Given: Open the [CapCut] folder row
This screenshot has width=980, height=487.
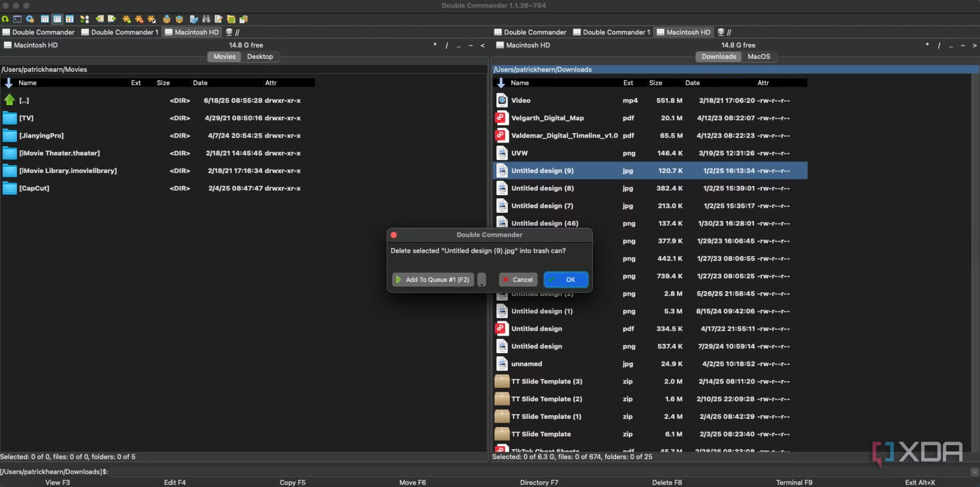Looking at the screenshot, I should coord(158,188).
